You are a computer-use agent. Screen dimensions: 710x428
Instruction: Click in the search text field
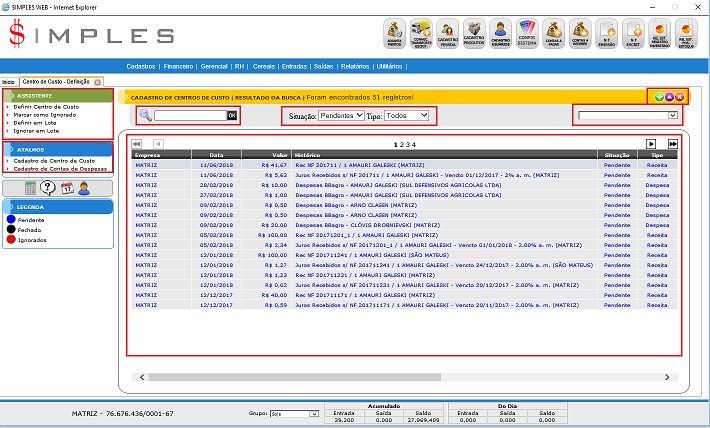190,116
